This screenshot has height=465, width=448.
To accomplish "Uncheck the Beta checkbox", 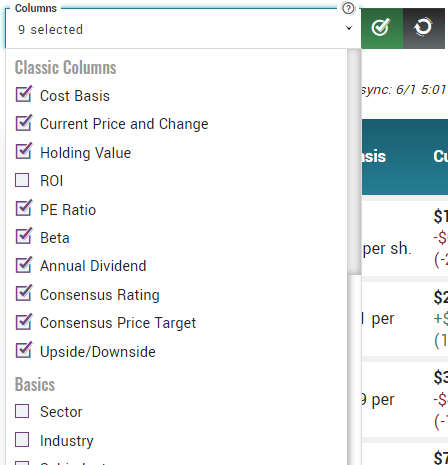I will (x=23, y=237).
